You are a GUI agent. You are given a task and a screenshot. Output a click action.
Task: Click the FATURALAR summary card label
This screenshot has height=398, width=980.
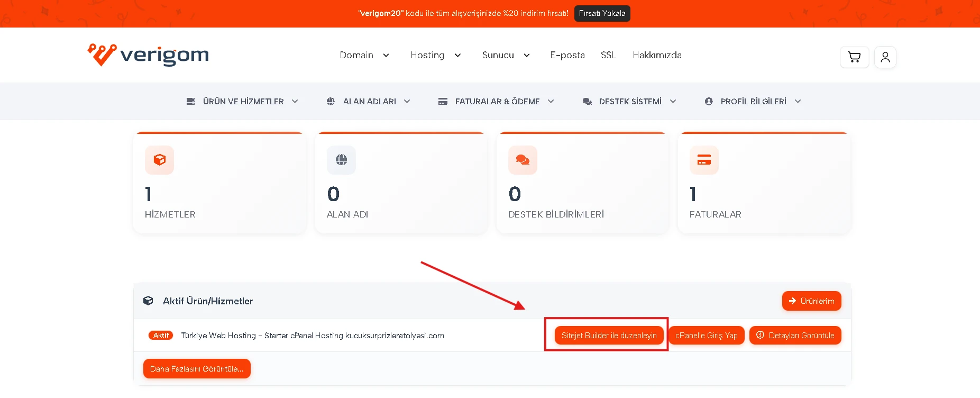[716, 214]
